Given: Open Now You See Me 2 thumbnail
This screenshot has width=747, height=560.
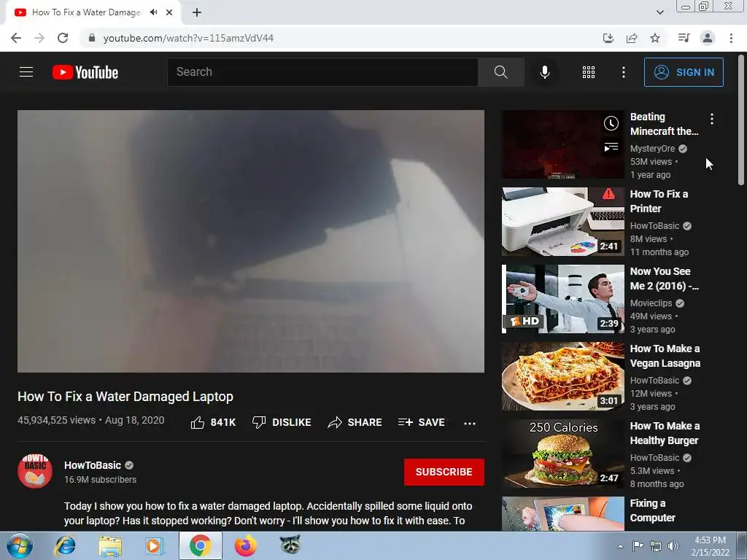Looking at the screenshot, I should (x=562, y=298).
